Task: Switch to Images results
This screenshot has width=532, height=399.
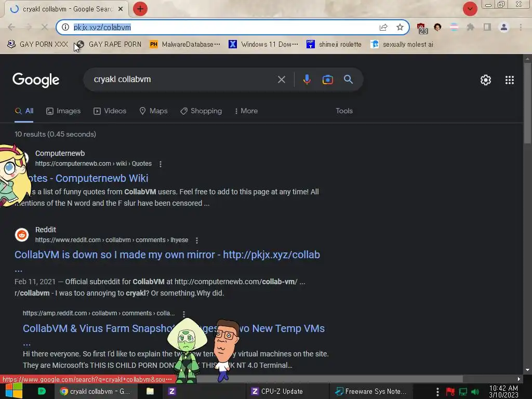Action: [x=63, y=111]
